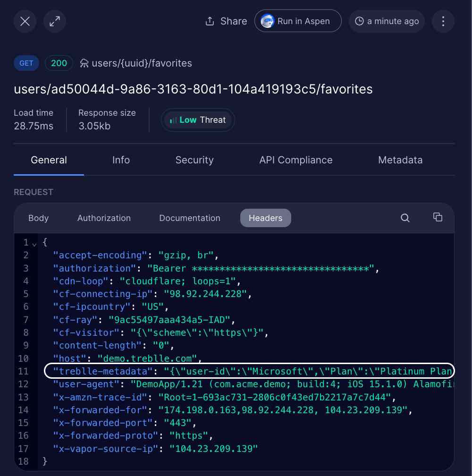Click the 200 status badge
This screenshot has width=472, height=476.
coord(59,63)
